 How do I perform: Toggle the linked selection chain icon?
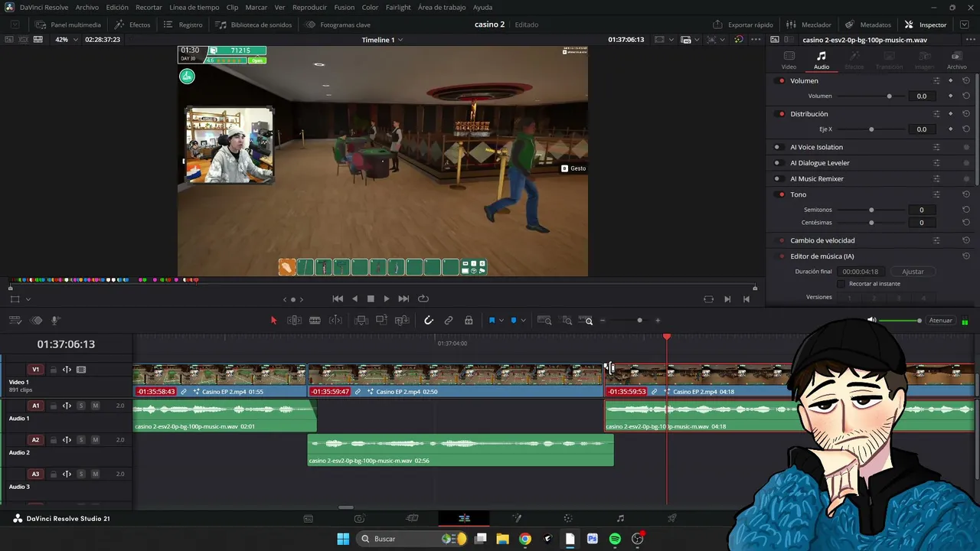[x=449, y=321]
